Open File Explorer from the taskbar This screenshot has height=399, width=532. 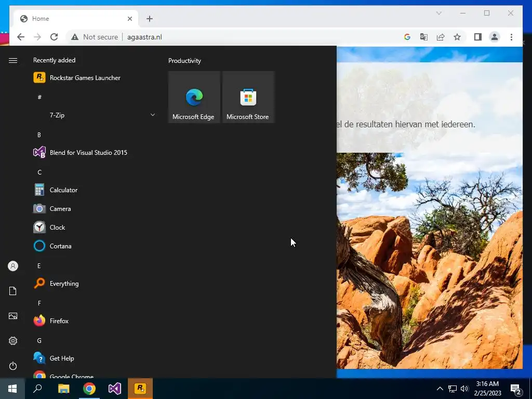click(63, 389)
